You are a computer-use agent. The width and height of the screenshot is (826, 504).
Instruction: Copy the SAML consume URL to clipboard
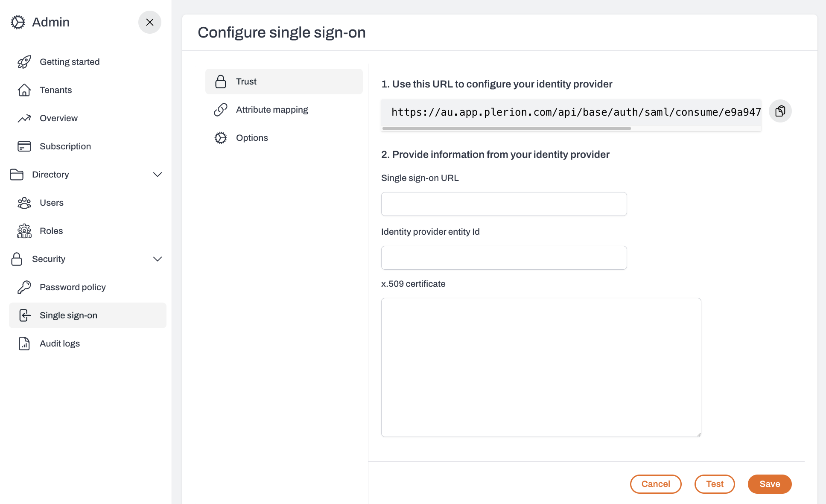point(780,111)
